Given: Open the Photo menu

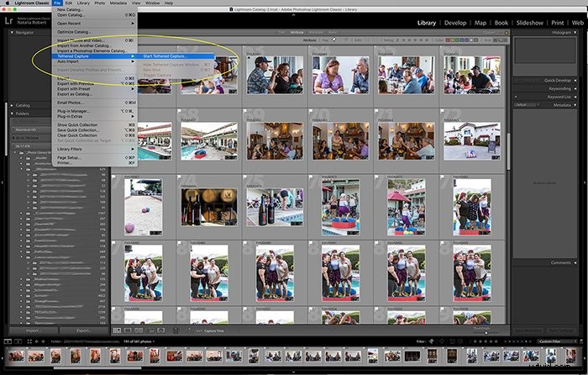Looking at the screenshot, I should click(100, 3).
